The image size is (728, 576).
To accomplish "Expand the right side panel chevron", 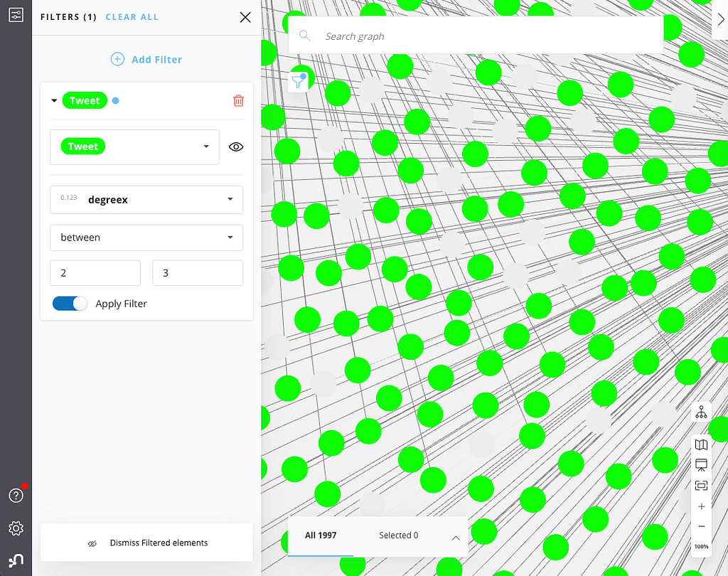I will pos(720,19).
